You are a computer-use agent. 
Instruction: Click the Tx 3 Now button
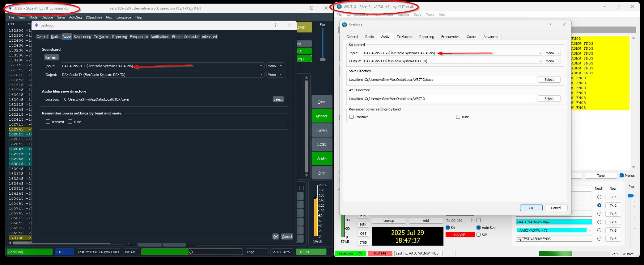pos(613,214)
